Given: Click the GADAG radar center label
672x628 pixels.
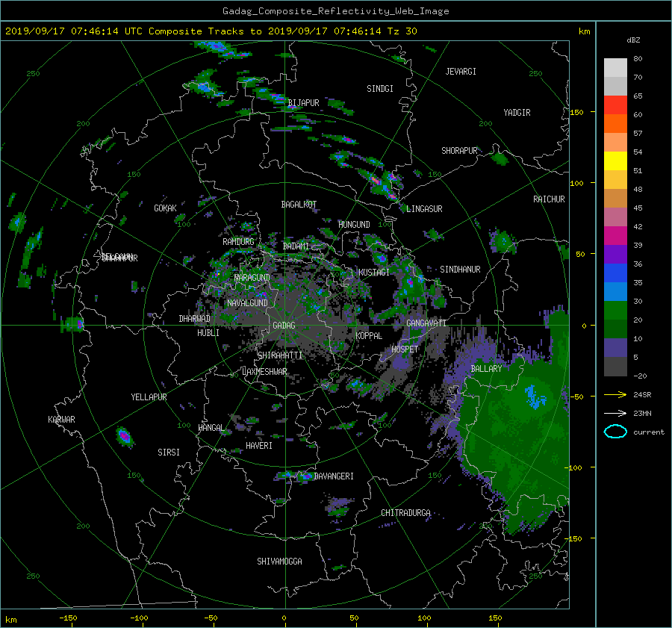Looking at the screenshot, I should click(x=284, y=326).
